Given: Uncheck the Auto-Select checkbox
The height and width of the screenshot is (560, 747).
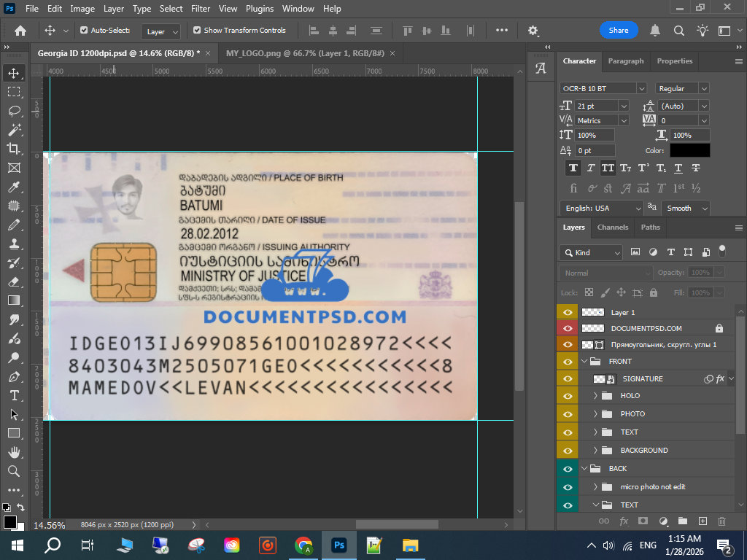Looking at the screenshot, I should click(84, 31).
